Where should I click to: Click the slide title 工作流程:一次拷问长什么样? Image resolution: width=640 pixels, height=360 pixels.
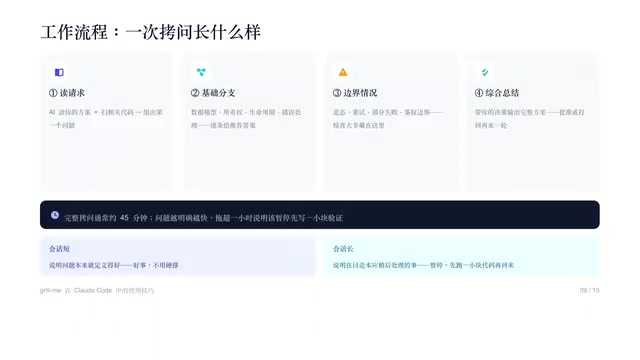click(150, 32)
